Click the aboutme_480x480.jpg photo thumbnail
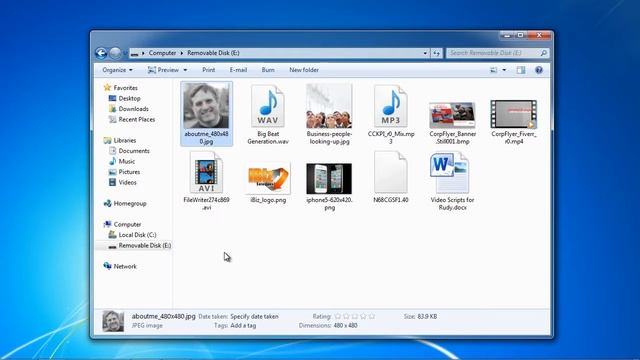This screenshot has height=360, width=640. tap(206, 106)
